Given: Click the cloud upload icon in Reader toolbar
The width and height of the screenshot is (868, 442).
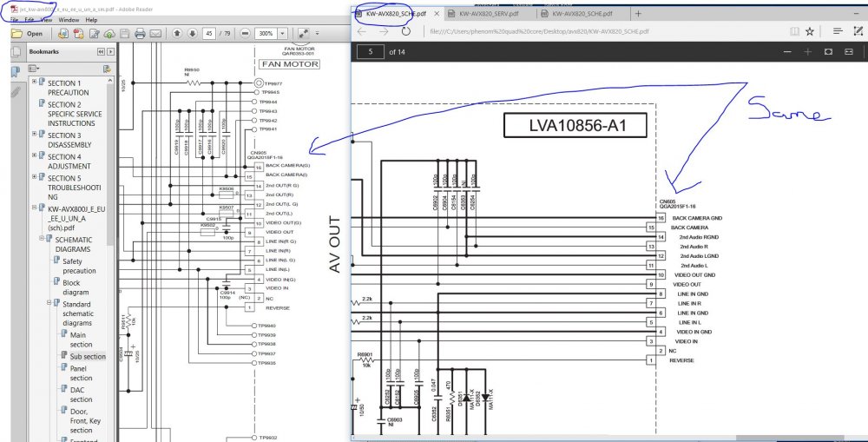Looking at the screenshot, I should [109, 34].
